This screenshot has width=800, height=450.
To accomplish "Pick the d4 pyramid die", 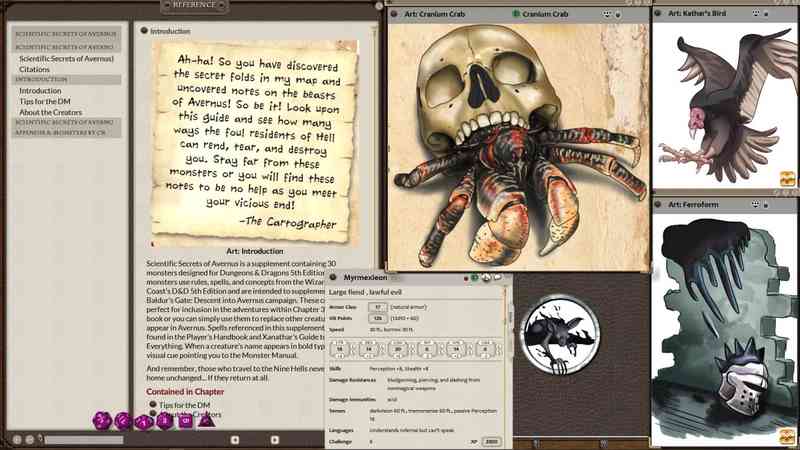I will 206,420.
